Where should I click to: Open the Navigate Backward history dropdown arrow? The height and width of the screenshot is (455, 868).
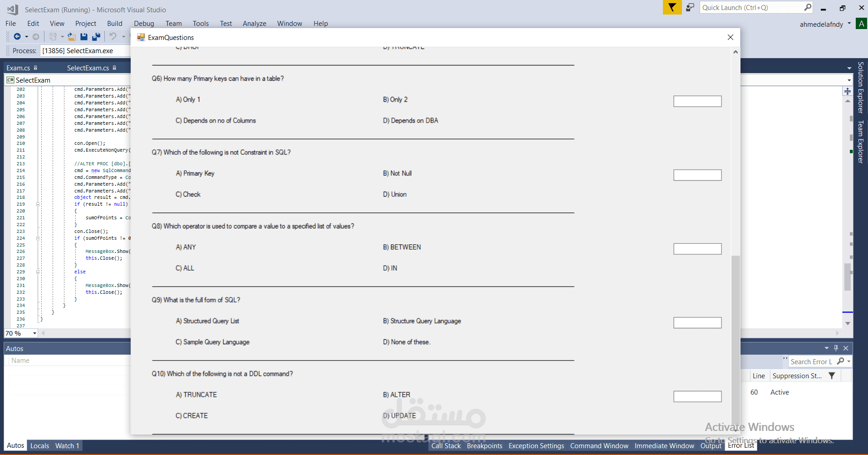[x=26, y=36]
